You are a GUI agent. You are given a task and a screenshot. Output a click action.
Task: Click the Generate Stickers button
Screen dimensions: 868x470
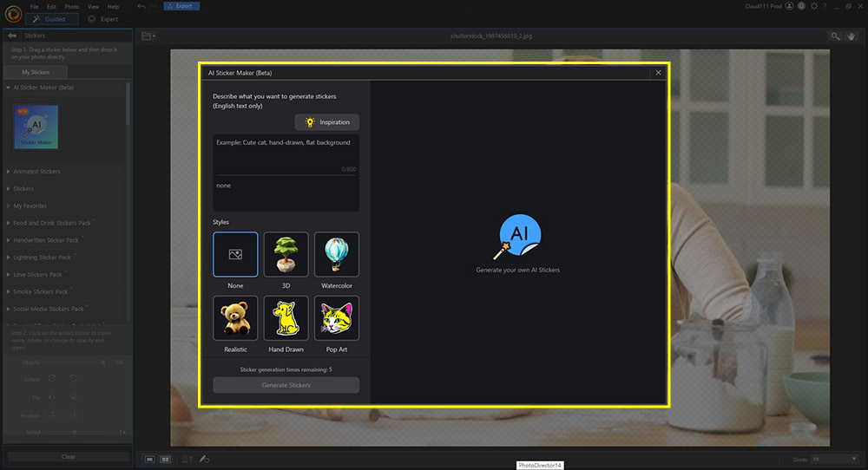pyautogui.click(x=286, y=385)
